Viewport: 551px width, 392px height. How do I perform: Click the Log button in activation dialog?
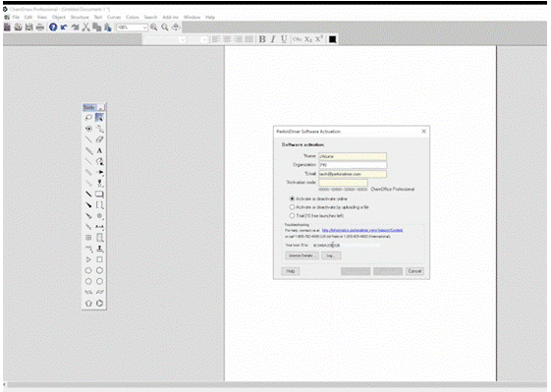pos(331,255)
